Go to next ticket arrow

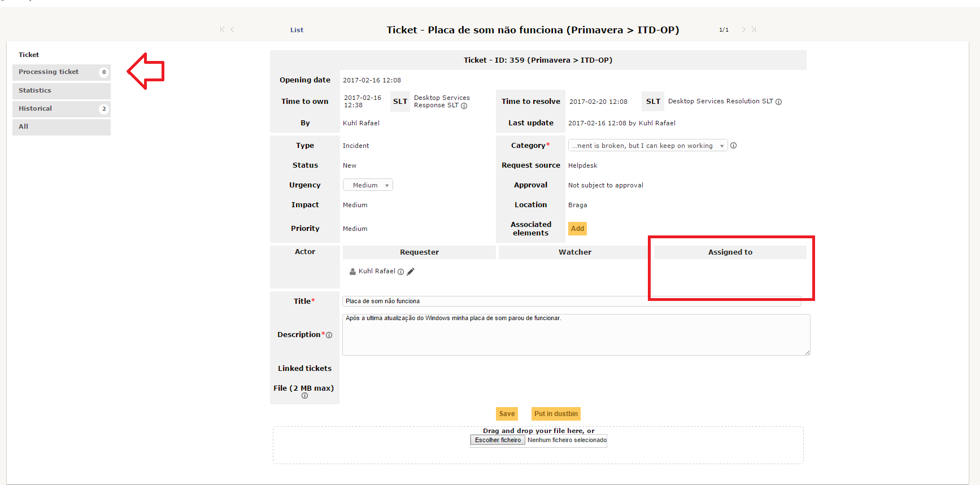tap(744, 29)
